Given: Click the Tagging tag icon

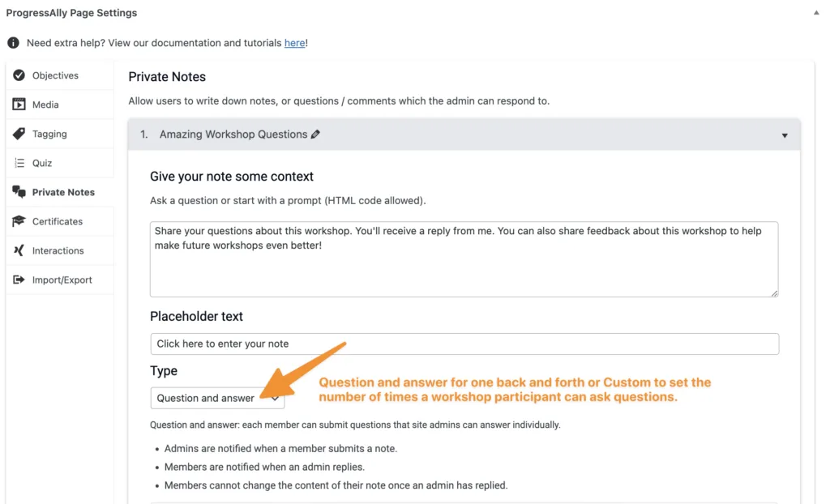Looking at the screenshot, I should tap(19, 134).
